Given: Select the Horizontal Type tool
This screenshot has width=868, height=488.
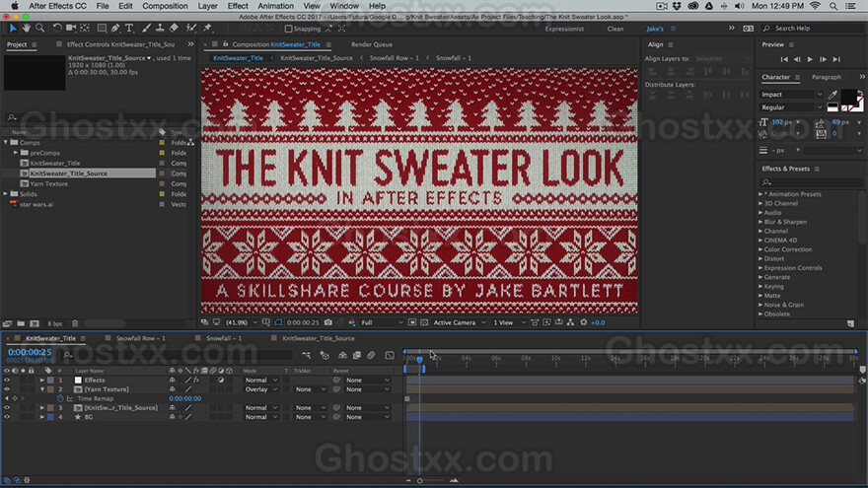Looking at the screenshot, I should pos(129,28).
